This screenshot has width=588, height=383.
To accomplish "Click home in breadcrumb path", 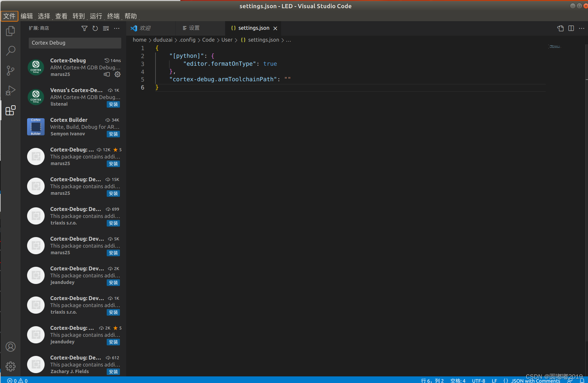I will point(139,40).
